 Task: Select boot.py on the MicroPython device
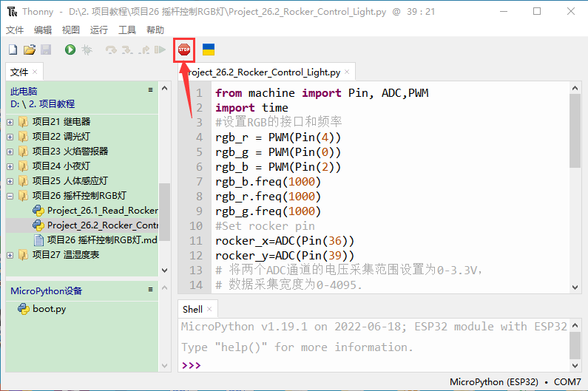[x=49, y=309]
